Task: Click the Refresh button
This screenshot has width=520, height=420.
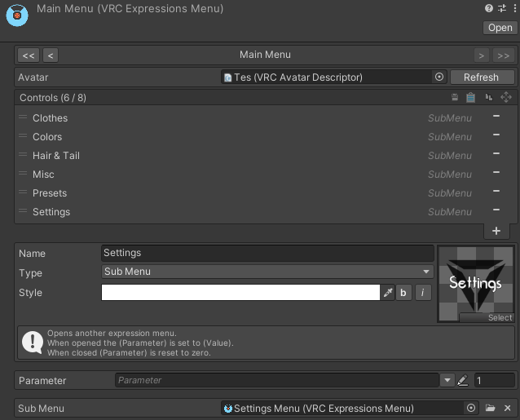Action: 481,77
